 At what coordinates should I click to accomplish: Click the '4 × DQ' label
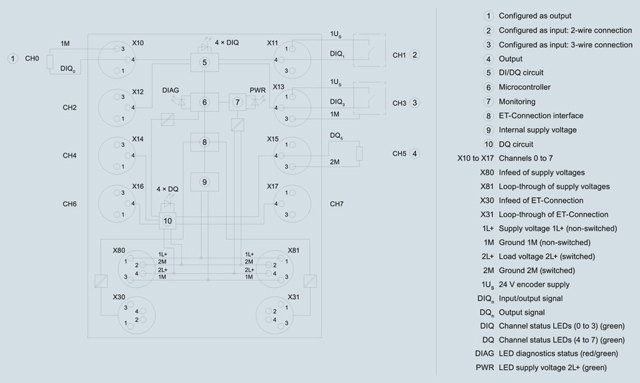coord(167,189)
